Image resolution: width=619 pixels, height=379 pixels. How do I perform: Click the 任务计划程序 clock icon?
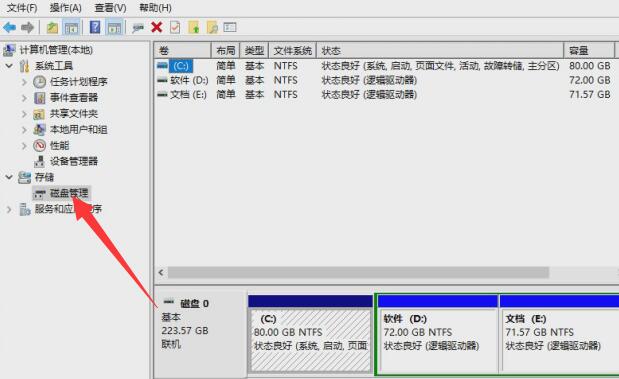pos(39,82)
